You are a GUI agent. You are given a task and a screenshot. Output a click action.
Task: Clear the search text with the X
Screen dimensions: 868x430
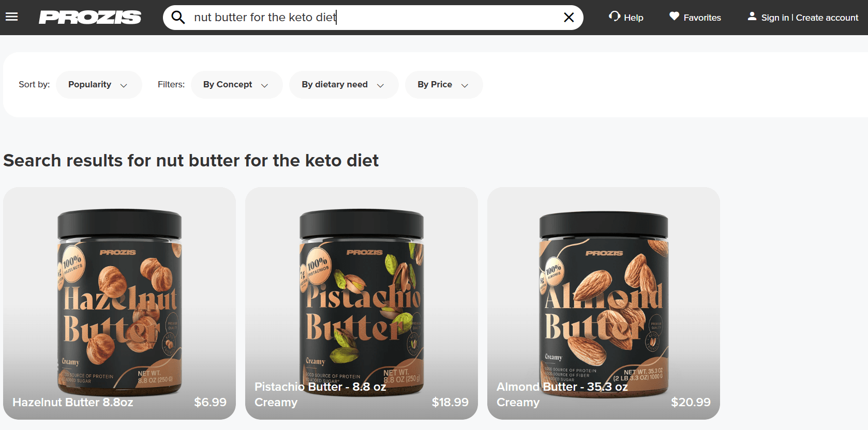tap(568, 18)
